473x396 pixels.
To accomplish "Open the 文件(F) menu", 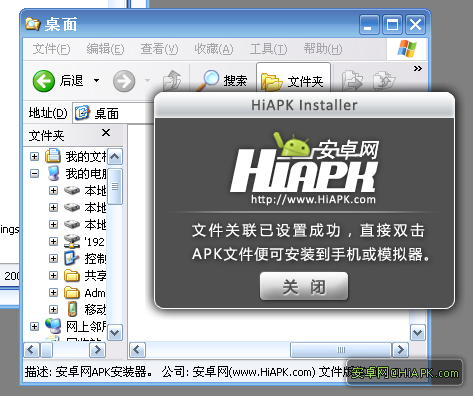I will [51, 49].
